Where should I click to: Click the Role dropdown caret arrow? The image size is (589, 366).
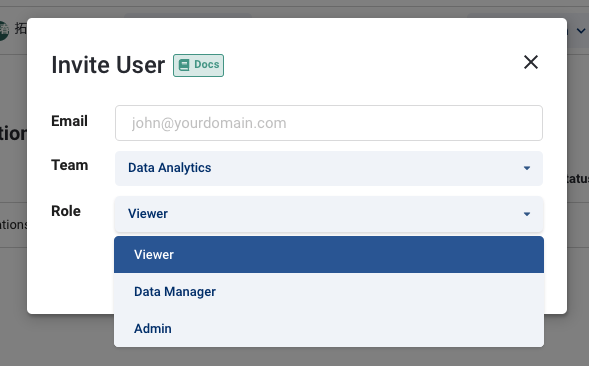coord(527,214)
